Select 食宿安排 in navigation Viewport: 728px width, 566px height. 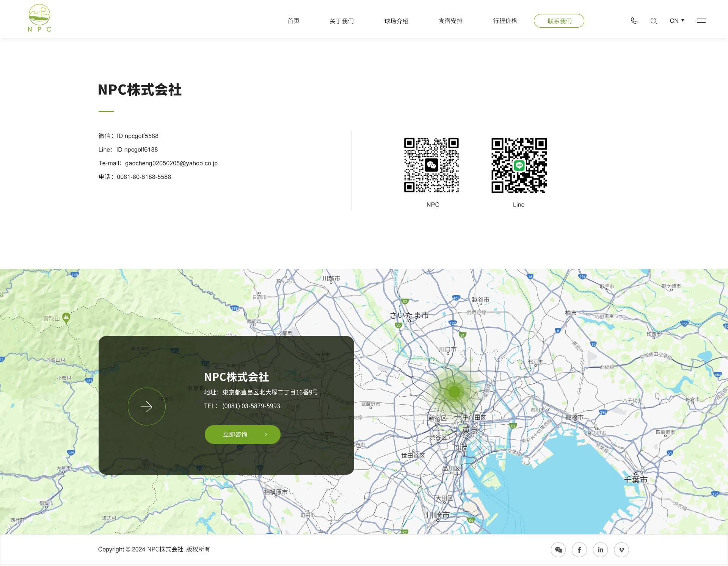click(x=450, y=21)
